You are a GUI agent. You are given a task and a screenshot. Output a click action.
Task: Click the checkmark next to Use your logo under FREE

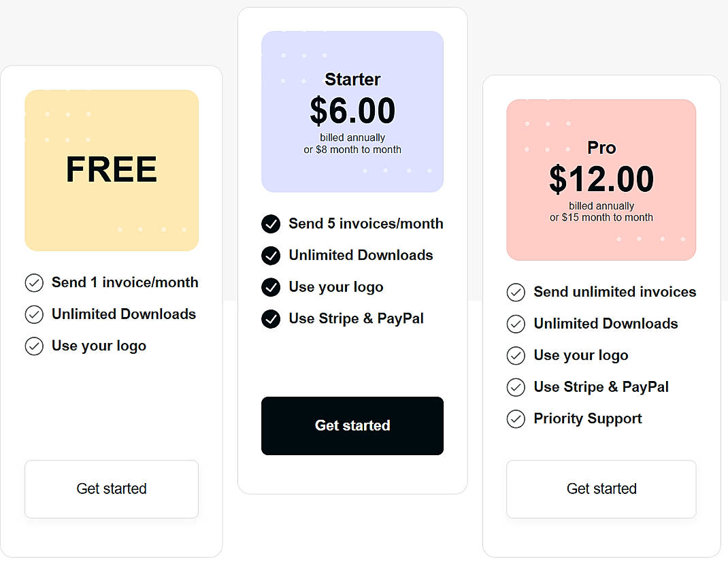[34, 346]
